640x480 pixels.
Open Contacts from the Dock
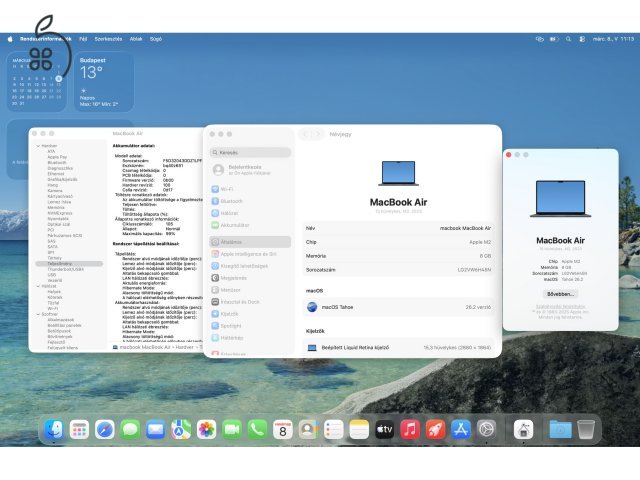[x=308, y=429]
